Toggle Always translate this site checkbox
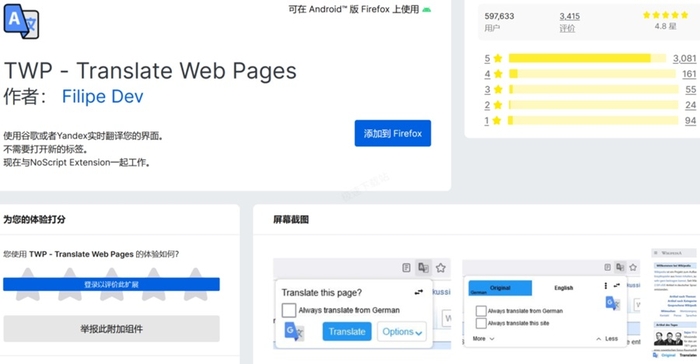Screen dimensions: 700x364 coord(481,323)
